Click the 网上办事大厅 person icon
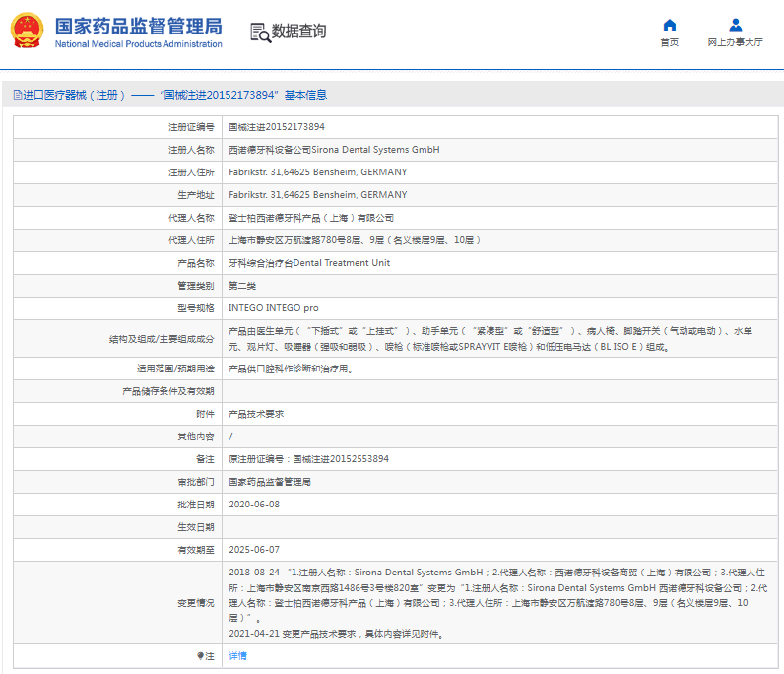784x674 pixels. point(735,25)
